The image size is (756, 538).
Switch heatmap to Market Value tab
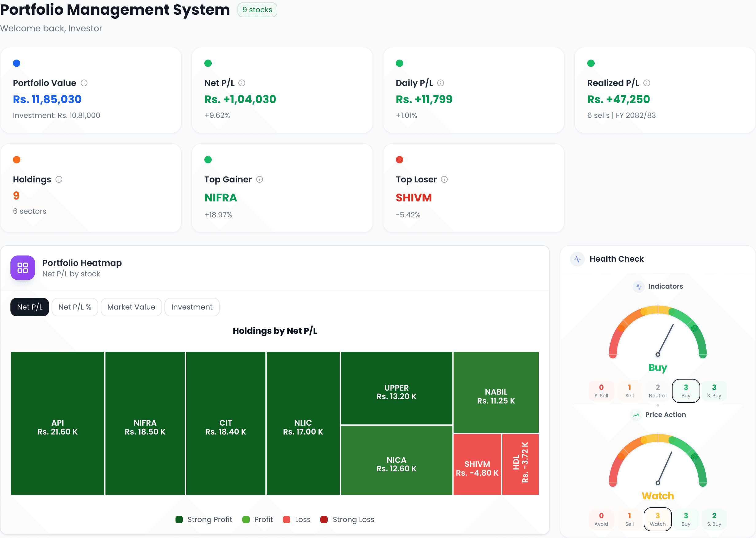coord(131,307)
